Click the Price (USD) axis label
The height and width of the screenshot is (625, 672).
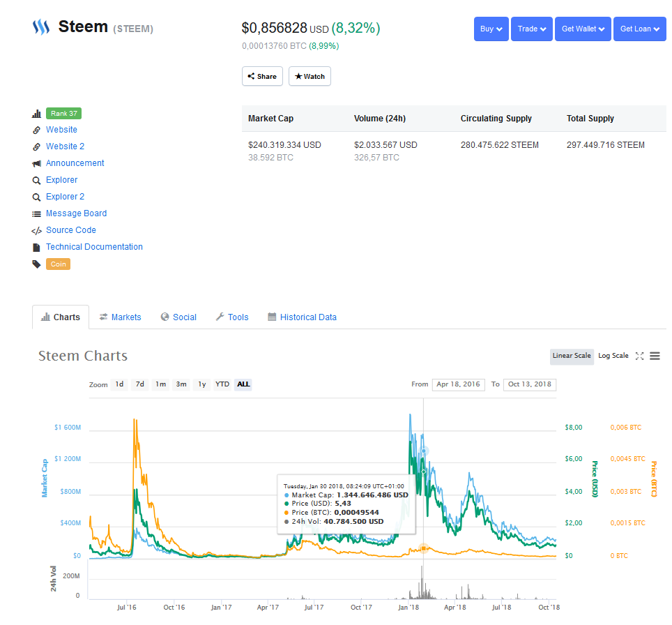[x=595, y=479]
